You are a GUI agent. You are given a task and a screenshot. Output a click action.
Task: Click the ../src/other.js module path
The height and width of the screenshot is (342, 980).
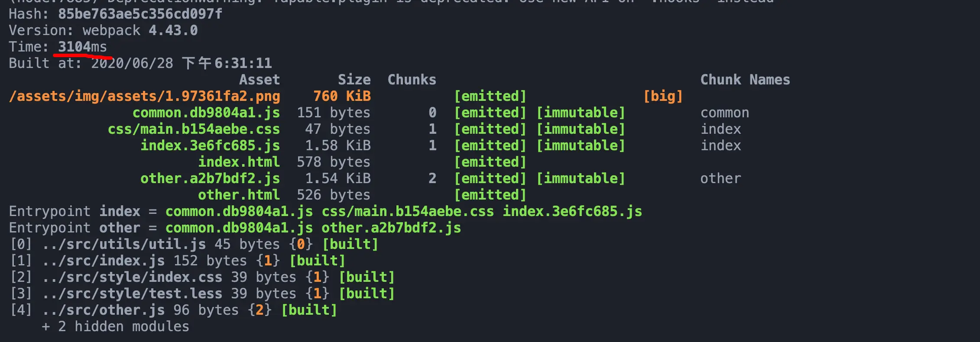(104, 310)
